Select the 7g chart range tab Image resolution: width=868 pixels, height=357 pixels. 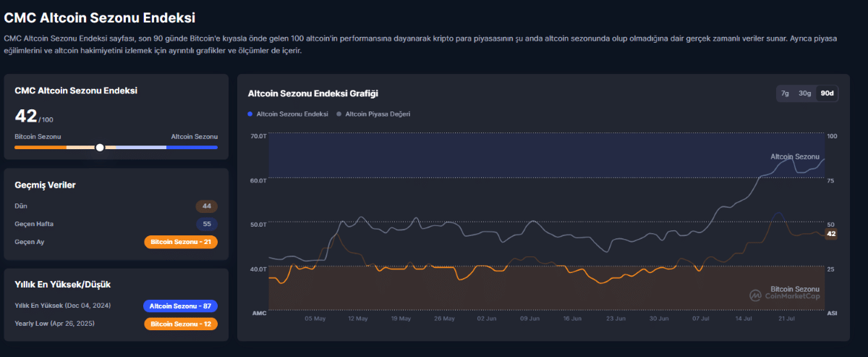[x=785, y=93]
